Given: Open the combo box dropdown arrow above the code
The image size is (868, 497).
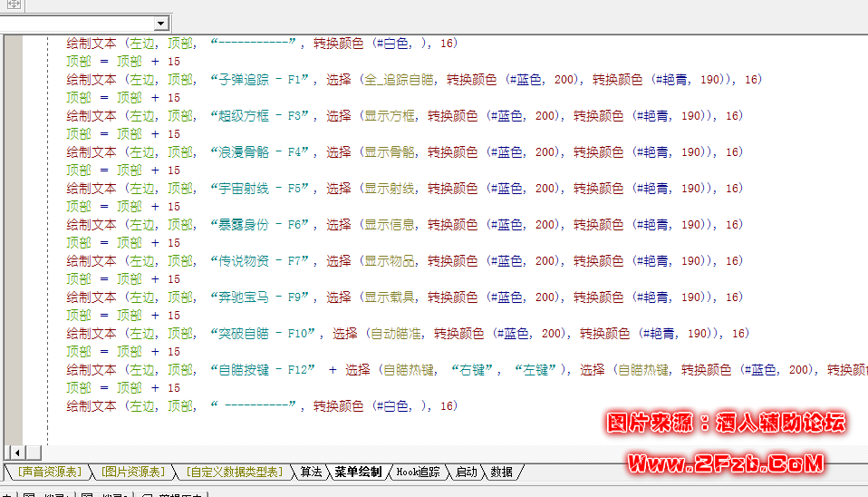Looking at the screenshot, I should pyautogui.click(x=161, y=24).
